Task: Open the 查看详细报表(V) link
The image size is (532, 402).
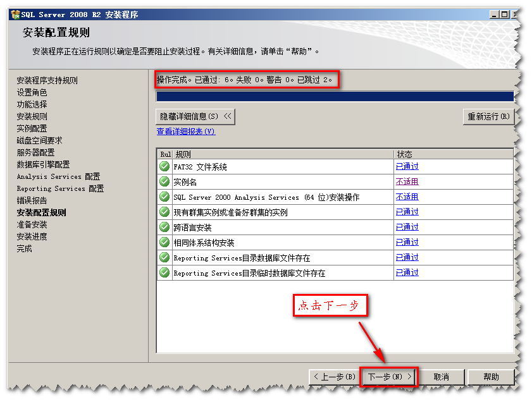Action: point(186,131)
